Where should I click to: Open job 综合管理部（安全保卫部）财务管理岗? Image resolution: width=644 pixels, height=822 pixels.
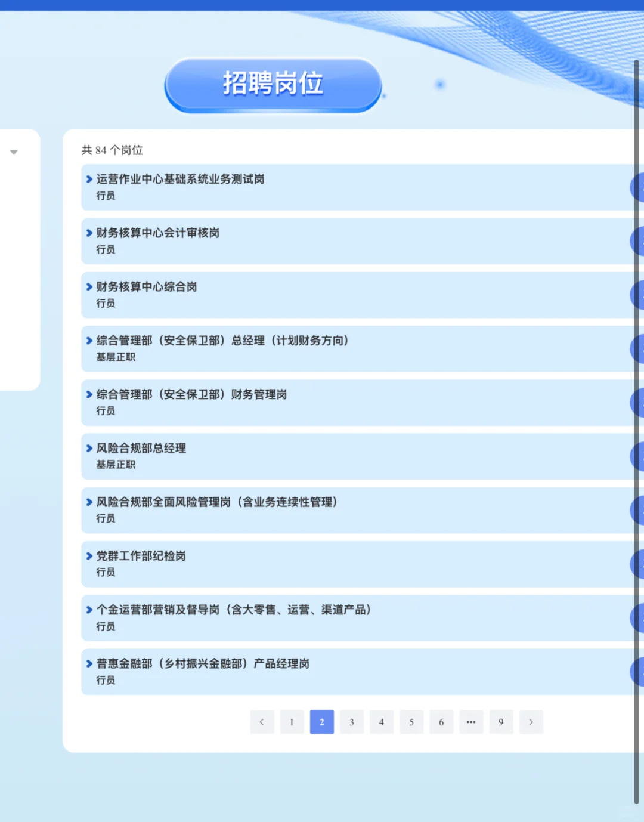191,394
